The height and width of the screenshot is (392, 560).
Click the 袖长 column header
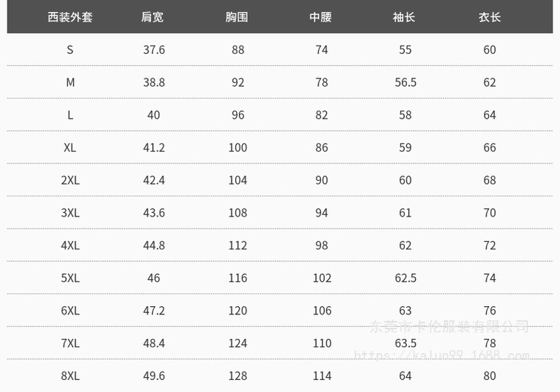pyautogui.click(x=405, y=17)
